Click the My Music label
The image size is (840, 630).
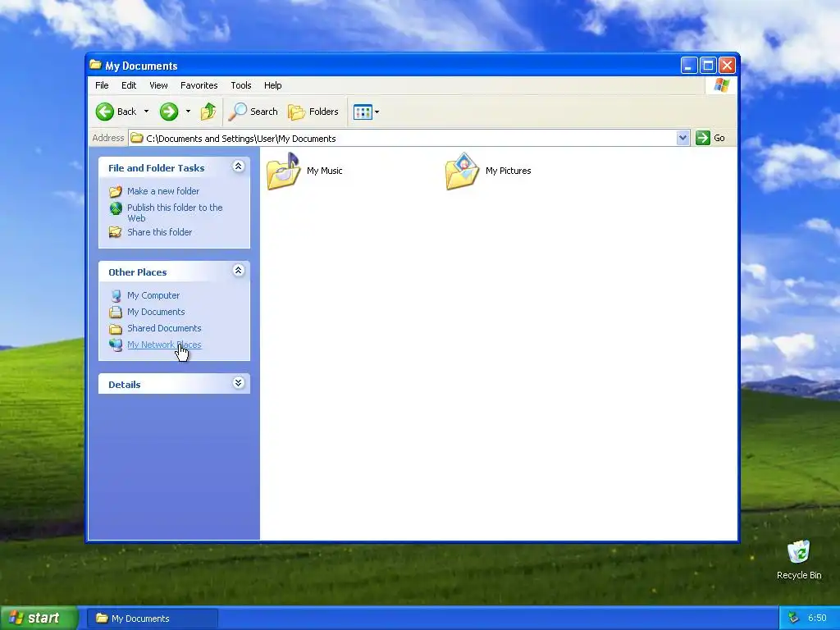coord(325,171)
